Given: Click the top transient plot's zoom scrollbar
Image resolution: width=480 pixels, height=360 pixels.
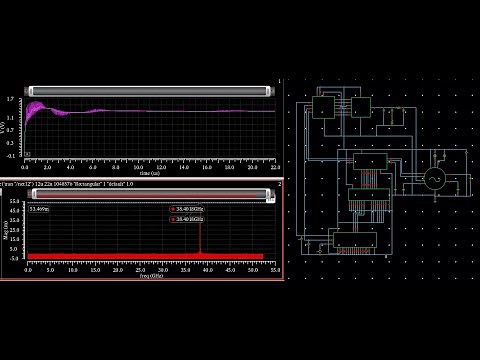Looking at the screenshot, I should (x=150, y=91).
